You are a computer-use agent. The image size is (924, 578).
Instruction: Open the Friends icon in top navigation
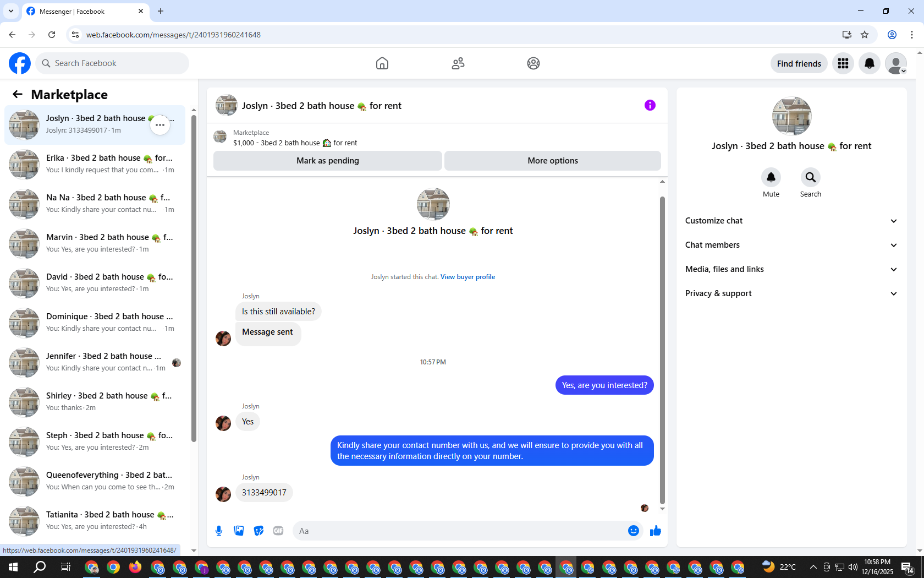click(458, 63)
